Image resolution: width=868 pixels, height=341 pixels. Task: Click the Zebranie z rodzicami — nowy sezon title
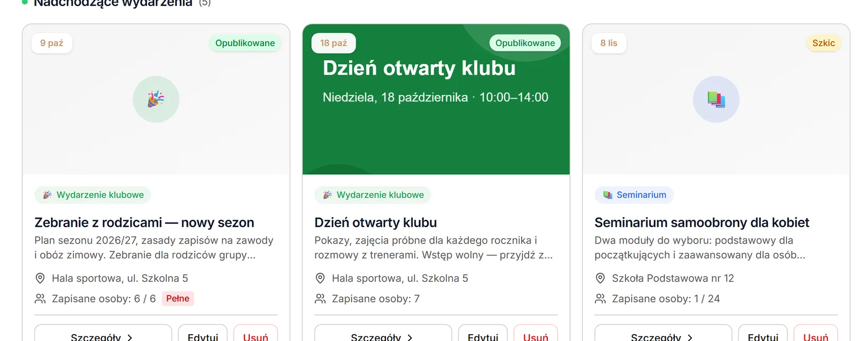(x=144, y=222)
